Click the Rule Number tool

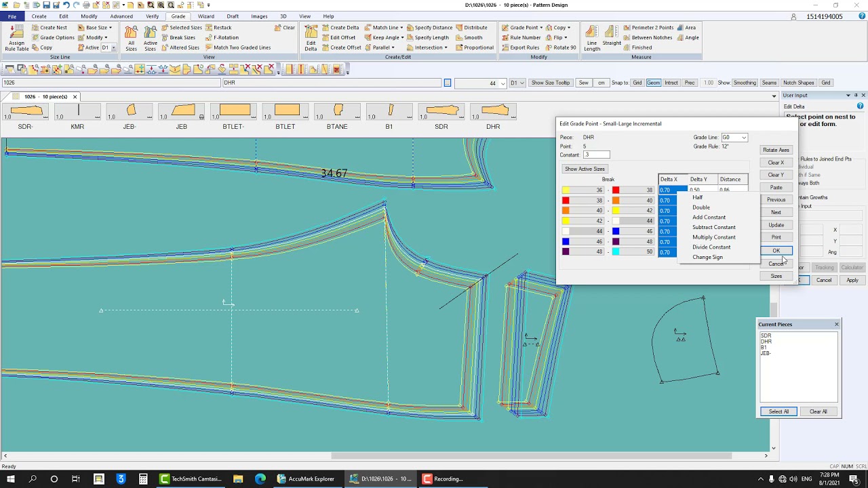coord(521,37)
